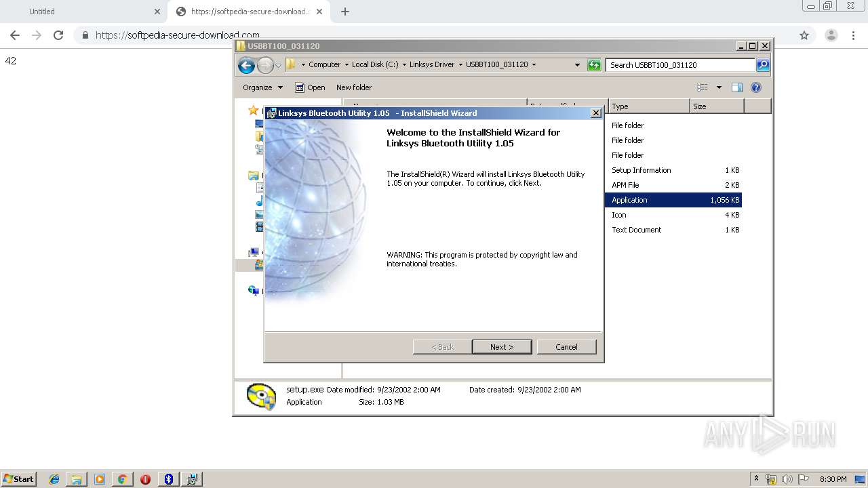
Task: Open a new Chrome tab
Action: [345, 12]
